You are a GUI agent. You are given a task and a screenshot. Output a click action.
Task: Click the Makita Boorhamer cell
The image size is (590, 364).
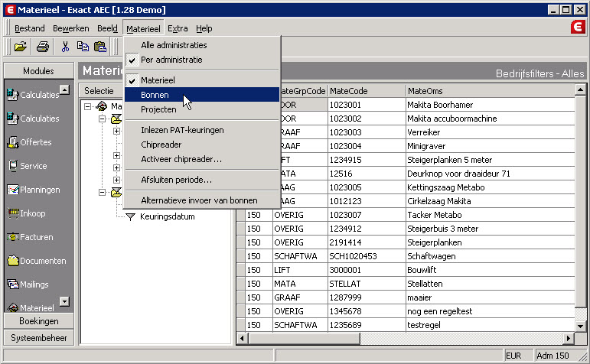click(x=491, y=105)
